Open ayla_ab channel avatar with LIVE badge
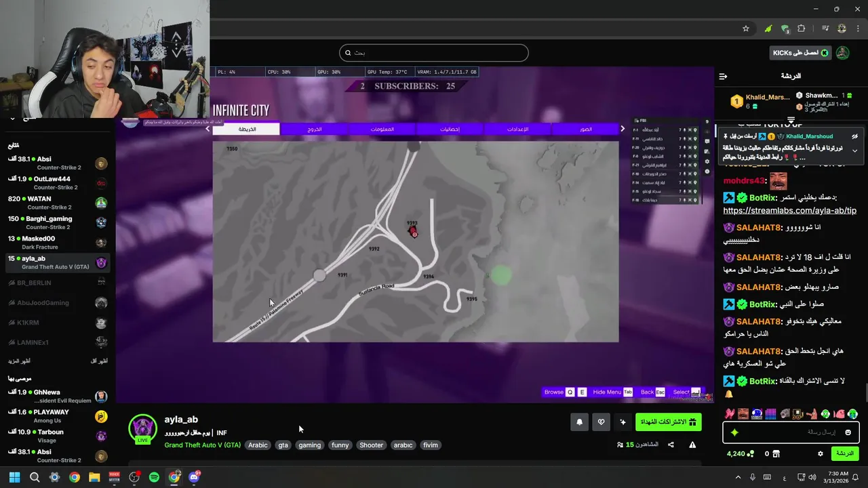 [x=142, y=428]
